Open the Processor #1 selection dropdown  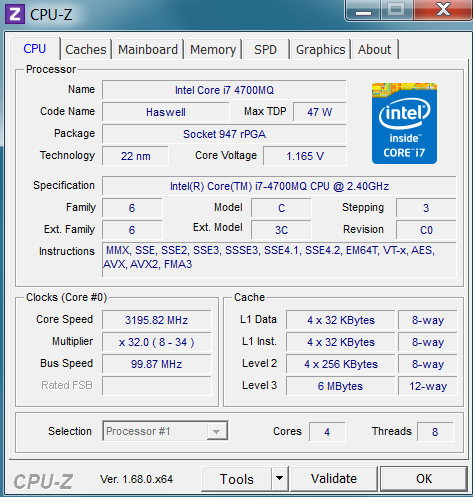pyautogui.click(x=165, y=431)
